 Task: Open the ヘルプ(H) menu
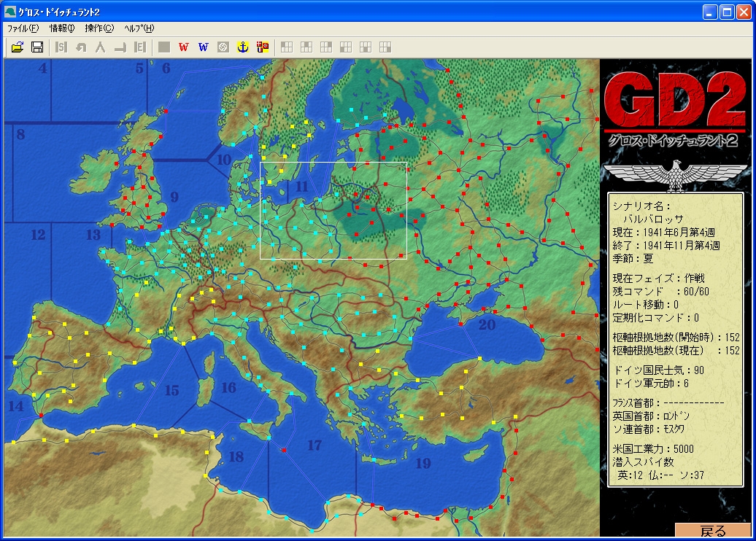tap(139, 28)
